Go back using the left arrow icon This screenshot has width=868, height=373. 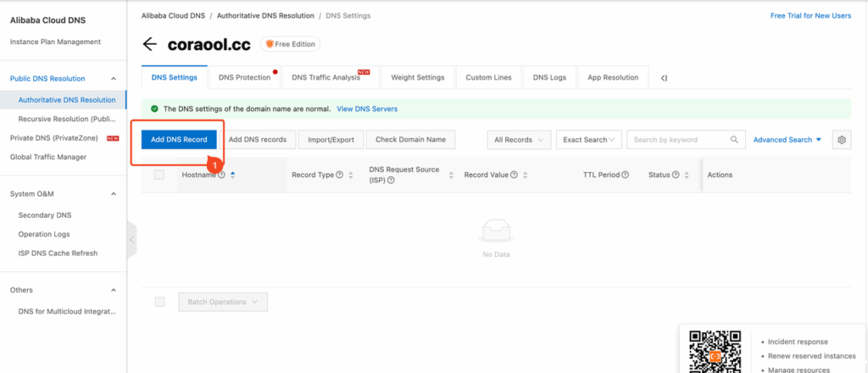click(x=149, y=44)
